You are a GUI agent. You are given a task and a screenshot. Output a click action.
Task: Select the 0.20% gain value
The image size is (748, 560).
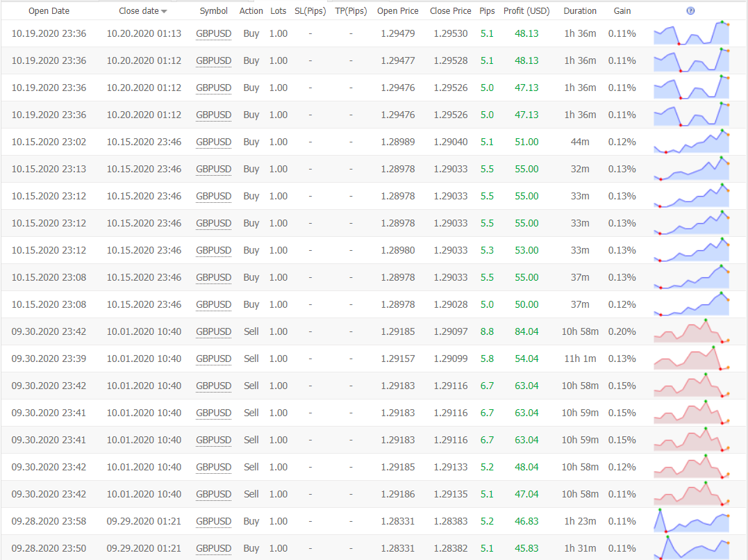[622, 331]
